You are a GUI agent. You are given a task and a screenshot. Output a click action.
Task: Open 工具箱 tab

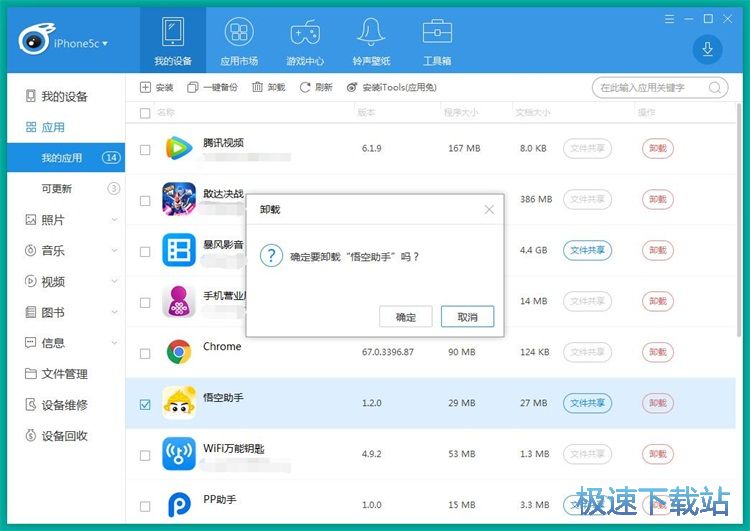tap(437, 41)
